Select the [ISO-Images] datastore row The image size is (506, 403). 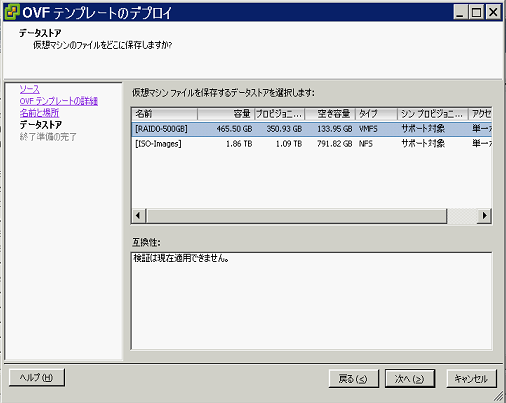tap(312, 144)
